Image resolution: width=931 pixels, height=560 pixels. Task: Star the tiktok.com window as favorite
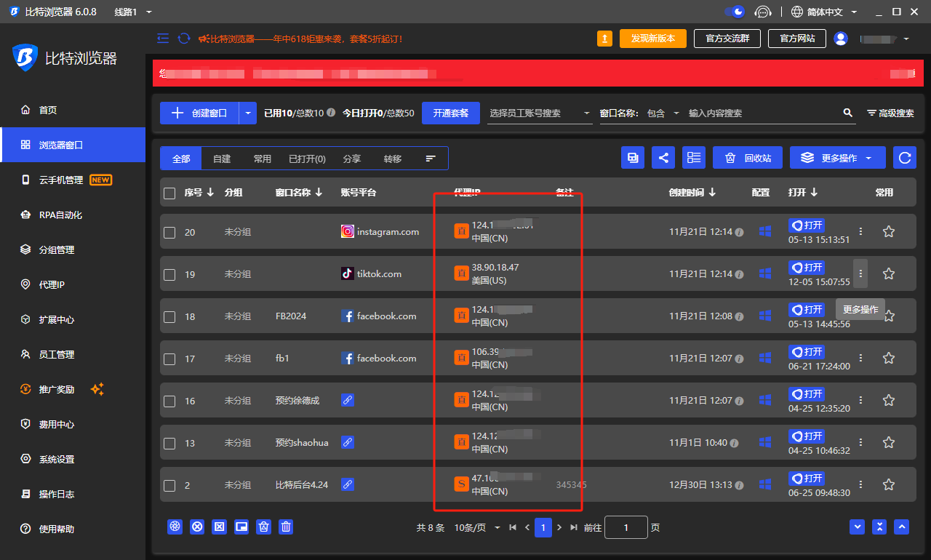pyautogui.click(x=888, y=273)
